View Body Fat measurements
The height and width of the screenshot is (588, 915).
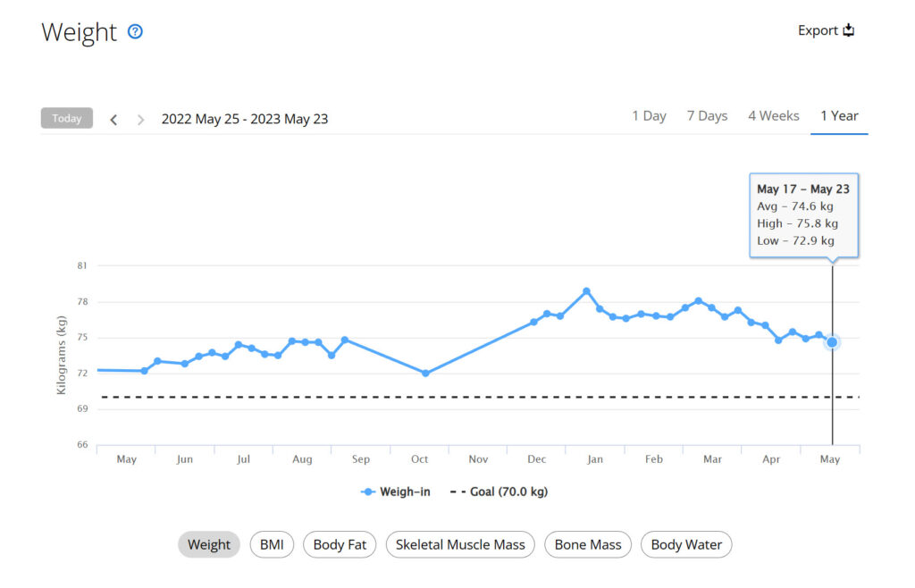340,544
